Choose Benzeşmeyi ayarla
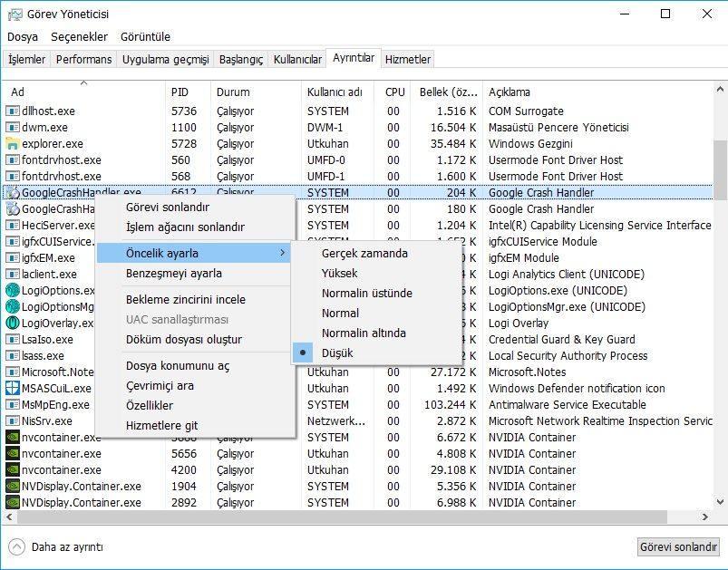Screen dimensions: 728x570 (194, 274)
